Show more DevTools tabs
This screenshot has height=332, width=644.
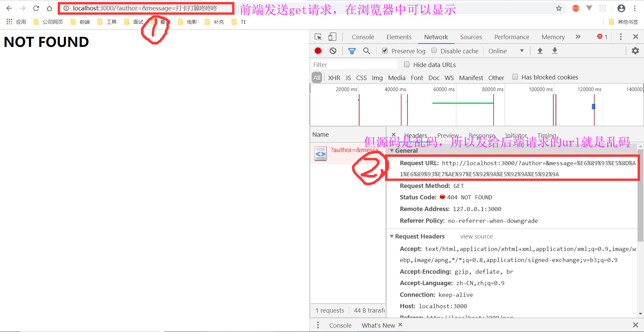(578, 37)
